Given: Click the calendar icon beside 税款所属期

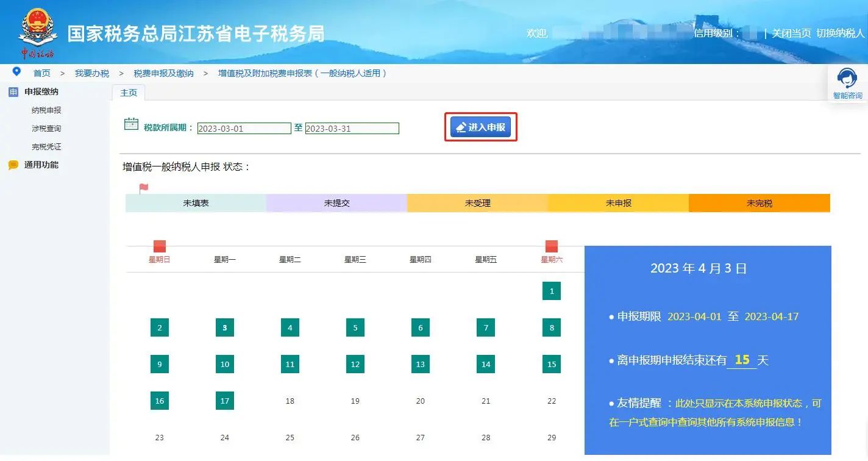Looking at the screenshot, I should [131, 124].
